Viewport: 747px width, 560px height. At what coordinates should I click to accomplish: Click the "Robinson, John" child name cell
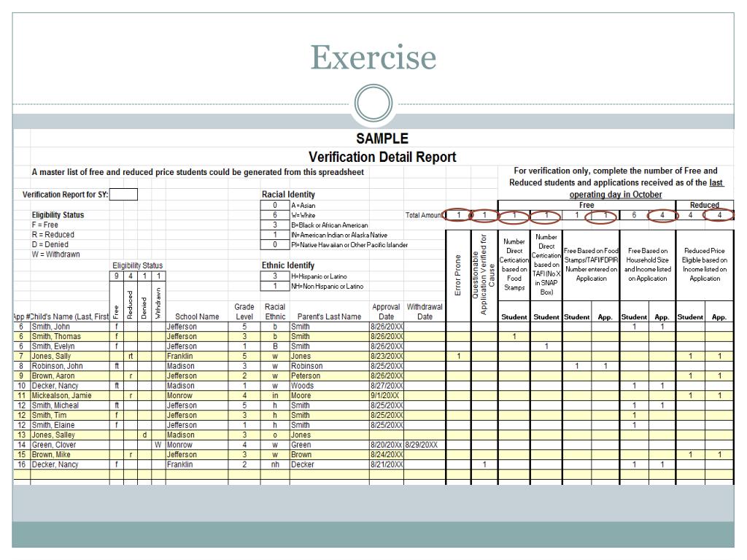point(69,366)
